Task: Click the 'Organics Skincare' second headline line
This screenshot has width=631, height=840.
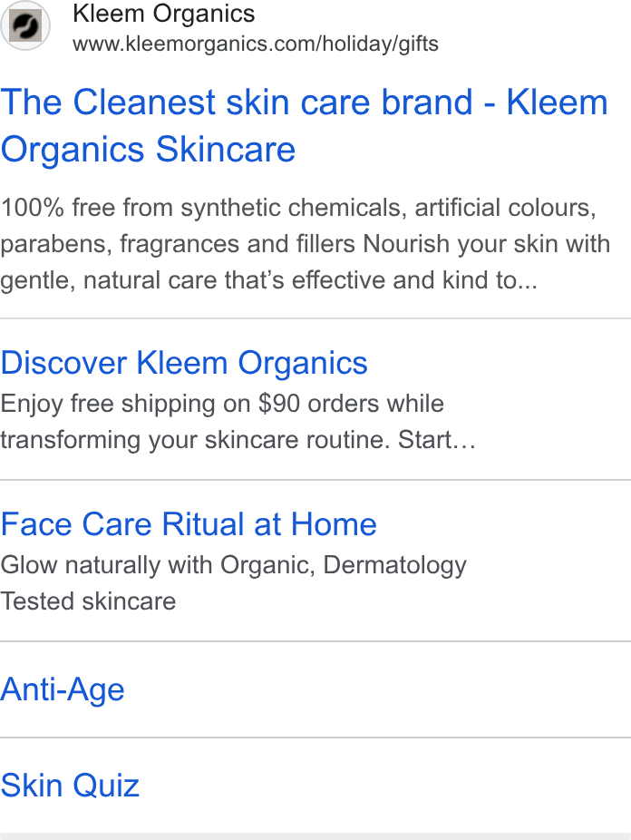Action: pyautogui.click(x=149, y=149)
